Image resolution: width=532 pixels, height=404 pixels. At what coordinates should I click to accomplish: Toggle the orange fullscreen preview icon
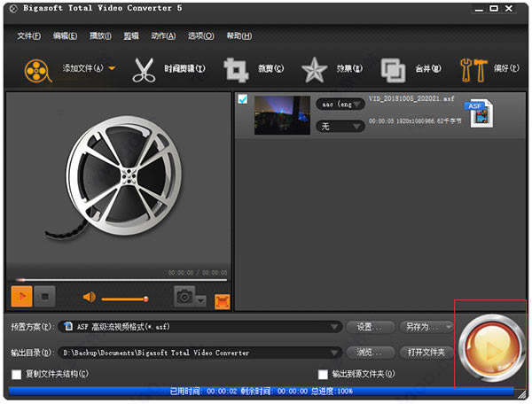coord(223,301)
